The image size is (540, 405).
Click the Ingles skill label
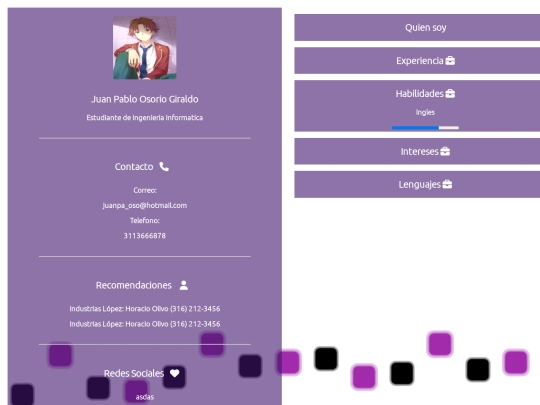[x=425, y=112]
